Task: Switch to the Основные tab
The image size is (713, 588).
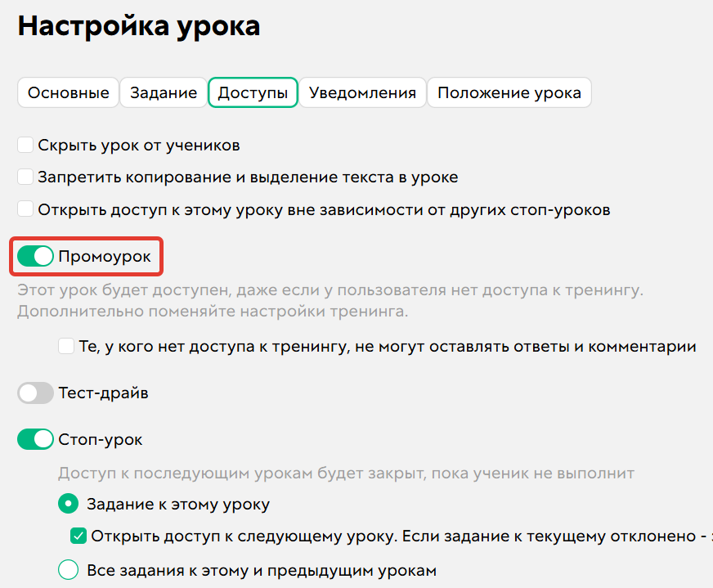Action: [68, 92]
